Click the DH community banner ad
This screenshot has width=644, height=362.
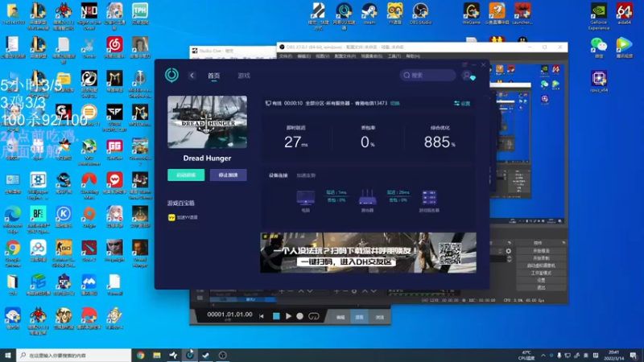click(x=369, y=253)
